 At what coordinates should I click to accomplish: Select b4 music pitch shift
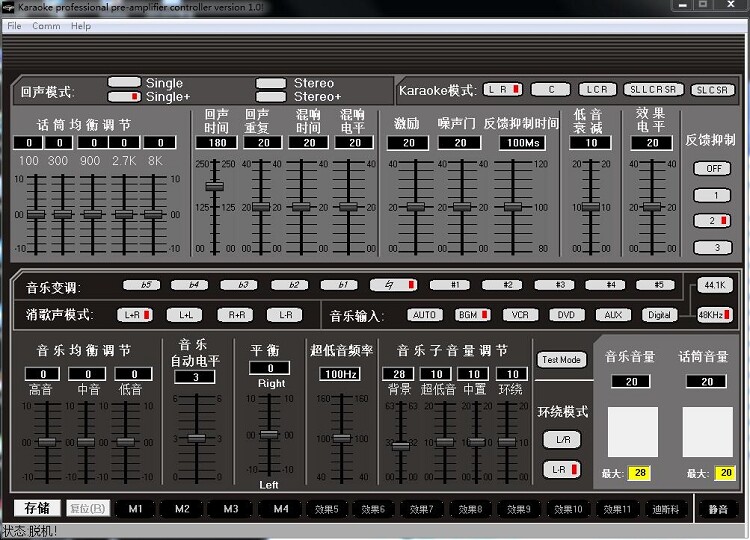(x=189, y=285)
